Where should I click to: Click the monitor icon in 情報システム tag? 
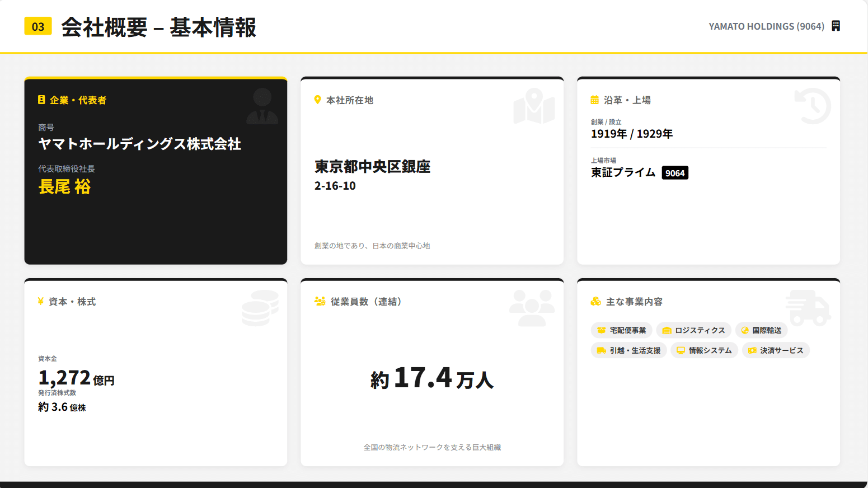681,350
